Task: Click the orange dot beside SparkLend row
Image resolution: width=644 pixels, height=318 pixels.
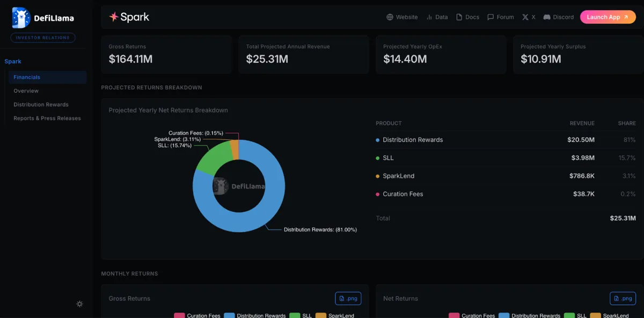Action: click(378, 176)
